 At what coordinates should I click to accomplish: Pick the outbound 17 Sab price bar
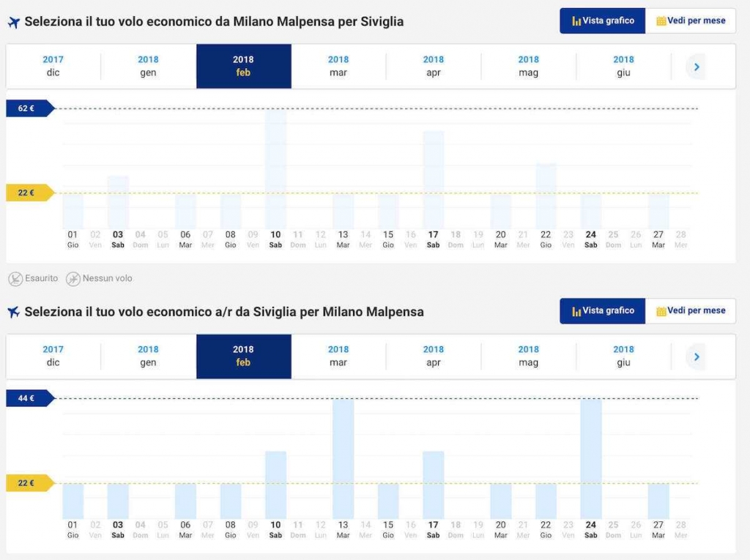[434, 179]
